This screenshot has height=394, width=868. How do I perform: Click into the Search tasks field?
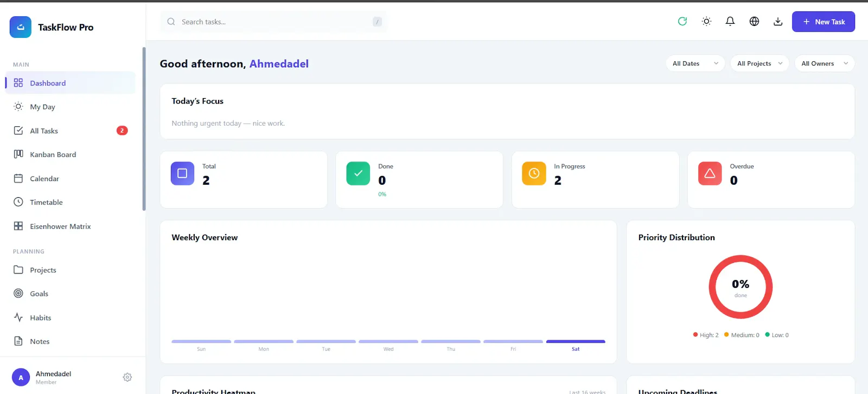point(273,22)
